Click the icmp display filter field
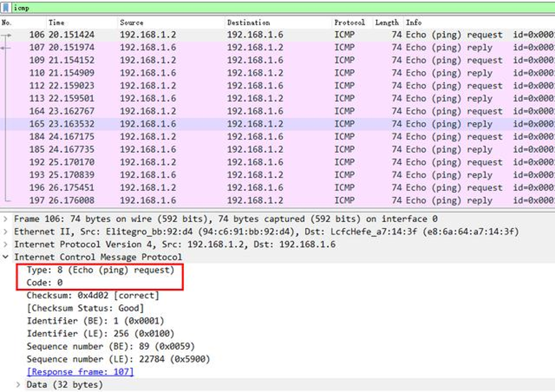 pos(277,8)
